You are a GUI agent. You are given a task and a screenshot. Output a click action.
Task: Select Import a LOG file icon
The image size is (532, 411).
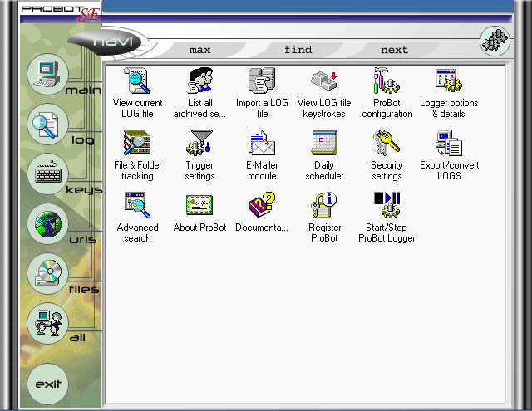tap(262, 81)
